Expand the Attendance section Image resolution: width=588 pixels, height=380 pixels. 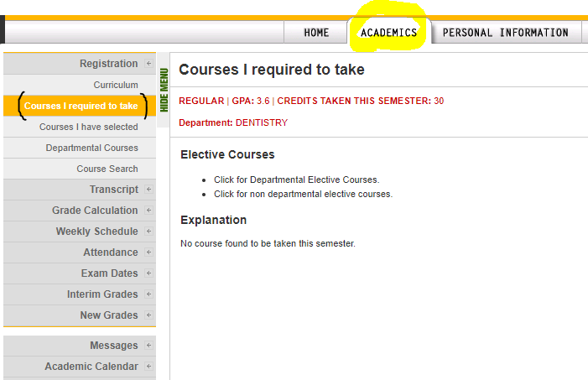[80, 252]
